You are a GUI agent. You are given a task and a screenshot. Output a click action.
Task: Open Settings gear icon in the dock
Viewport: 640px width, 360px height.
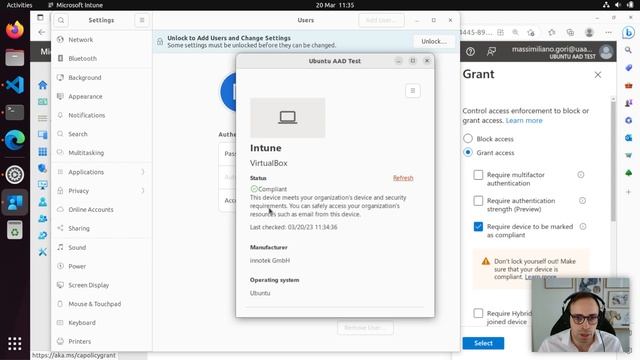(x=15, y=175)
